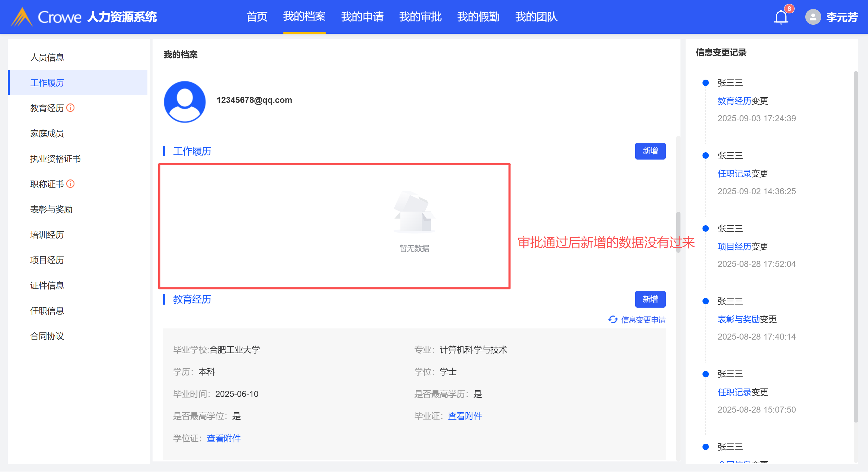The height and width of the screenshot is (472, 868).
Task: Click the Crowe logo icon
Action: (x=22, y=17)
